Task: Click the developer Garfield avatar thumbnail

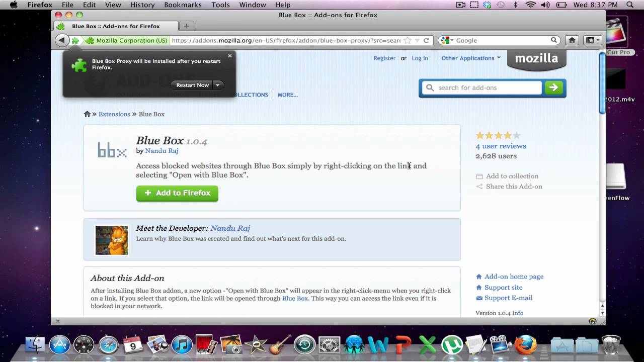Action: click(112, 240)
